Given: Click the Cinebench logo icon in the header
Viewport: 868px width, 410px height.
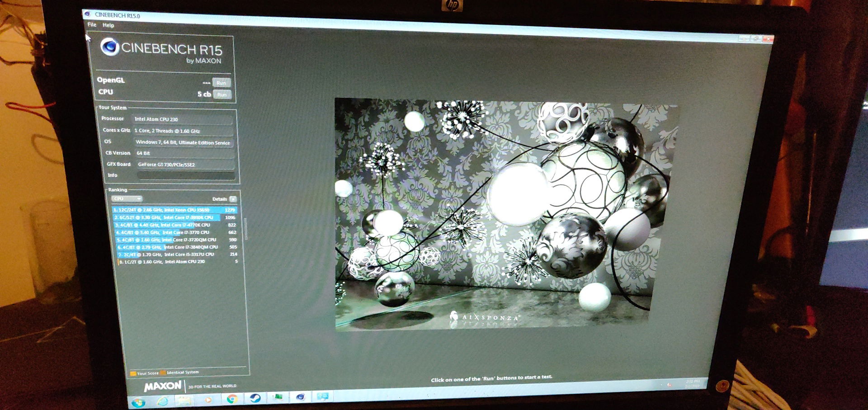Looking at the screenshot, I should point(109,47).
